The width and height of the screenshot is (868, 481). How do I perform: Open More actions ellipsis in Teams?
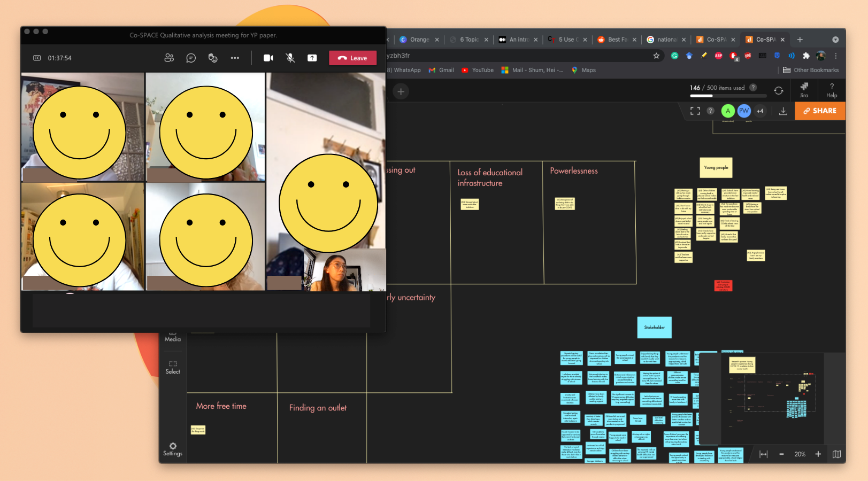point(235,58)
